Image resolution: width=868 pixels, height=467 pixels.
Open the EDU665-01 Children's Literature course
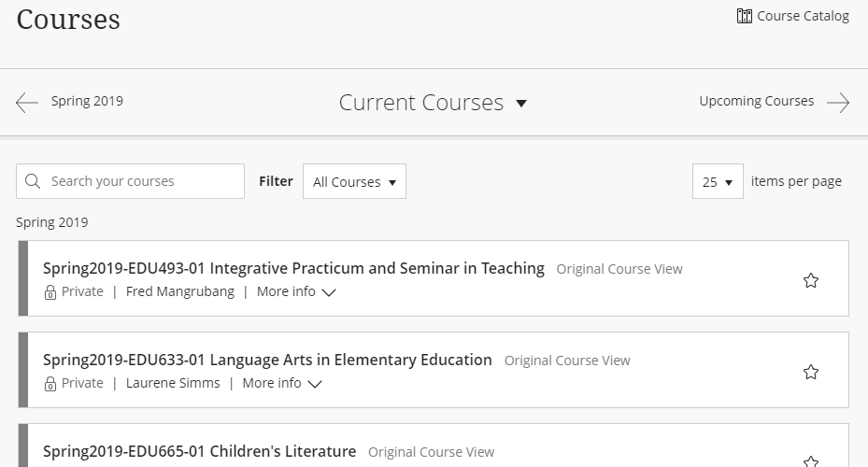199,451
